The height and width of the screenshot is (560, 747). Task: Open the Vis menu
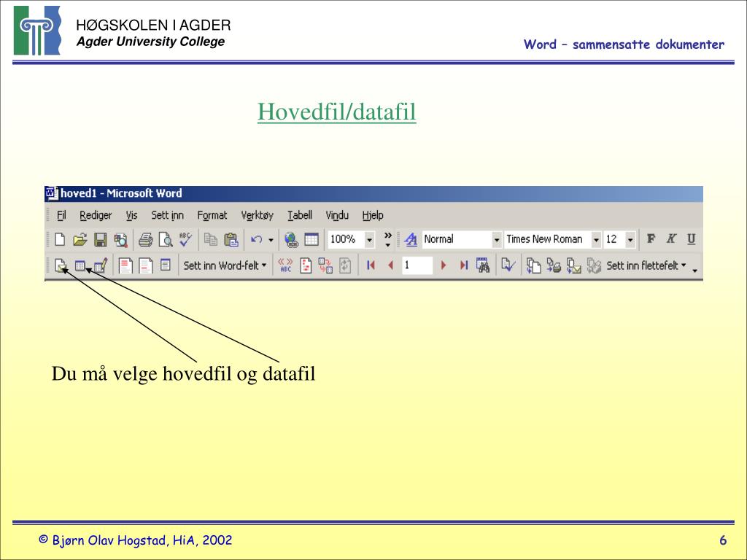pyautogui.click(x=131, y=215)
